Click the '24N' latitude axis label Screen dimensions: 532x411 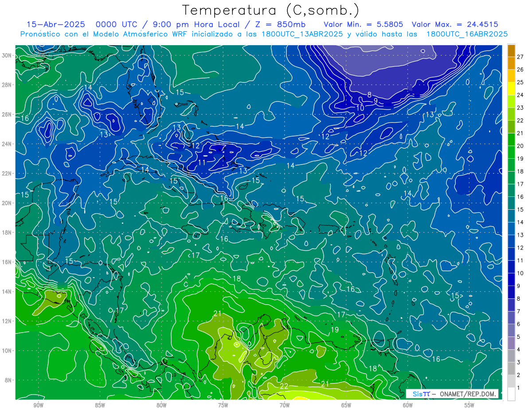(8, 144)
